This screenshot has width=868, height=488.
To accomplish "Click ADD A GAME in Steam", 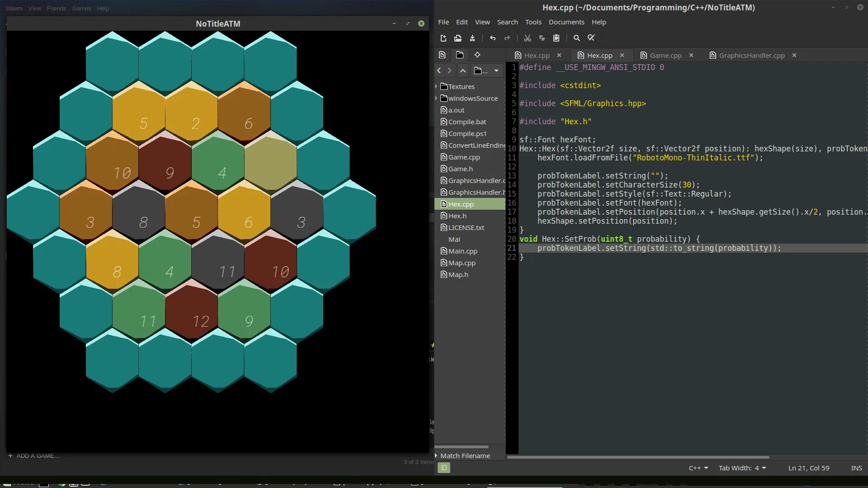I will click(x=34, y=456).
